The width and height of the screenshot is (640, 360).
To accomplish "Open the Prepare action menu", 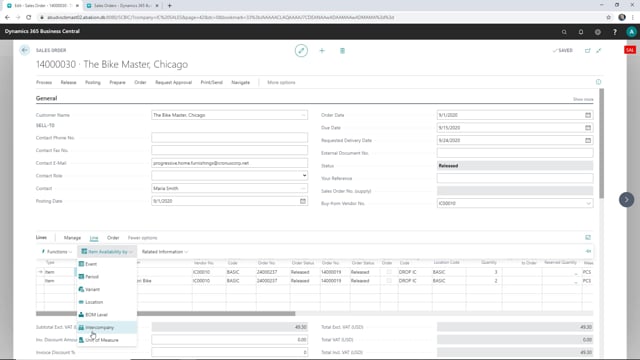I will pos(117,82).
